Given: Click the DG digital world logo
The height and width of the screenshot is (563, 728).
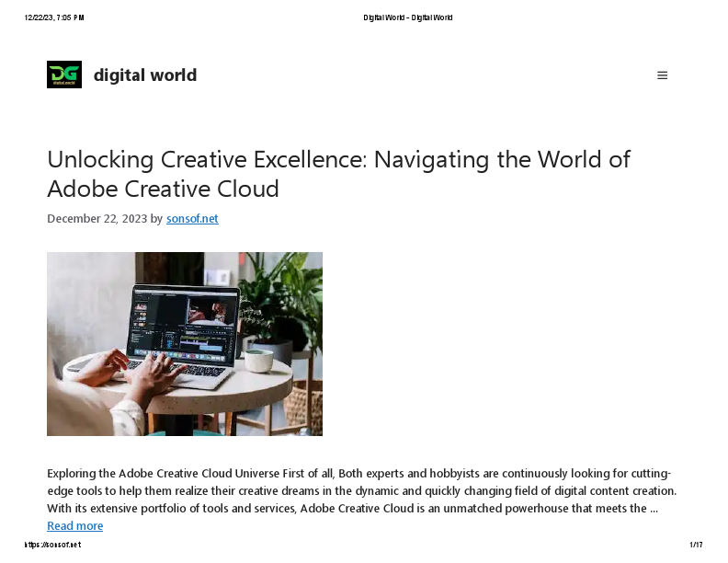Looking at the screenshot, I should coord(64,75).
